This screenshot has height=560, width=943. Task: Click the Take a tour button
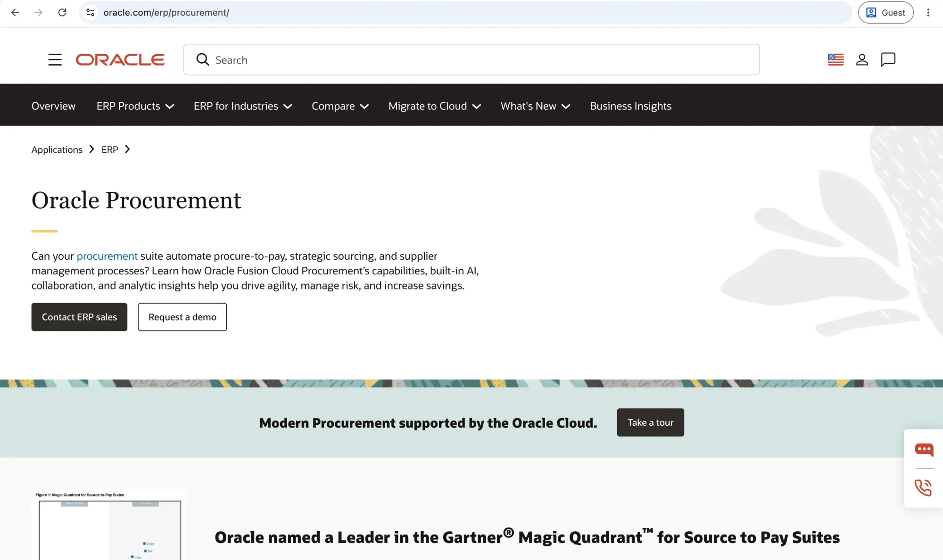pyautogui.click(x=650, y=422)
